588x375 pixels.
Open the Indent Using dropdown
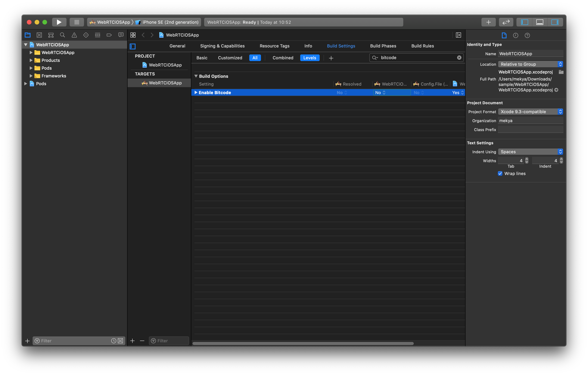530,152
